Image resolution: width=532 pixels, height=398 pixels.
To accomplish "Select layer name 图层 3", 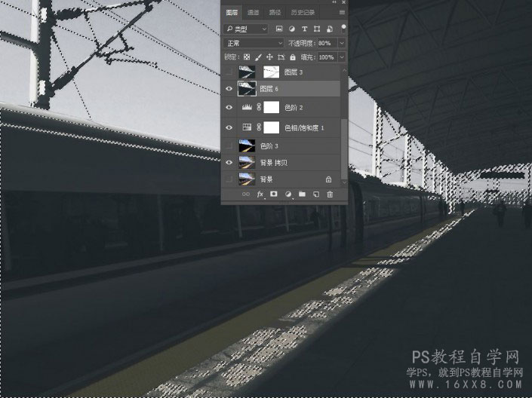I will pyautogui.click(x=293, y=72).
